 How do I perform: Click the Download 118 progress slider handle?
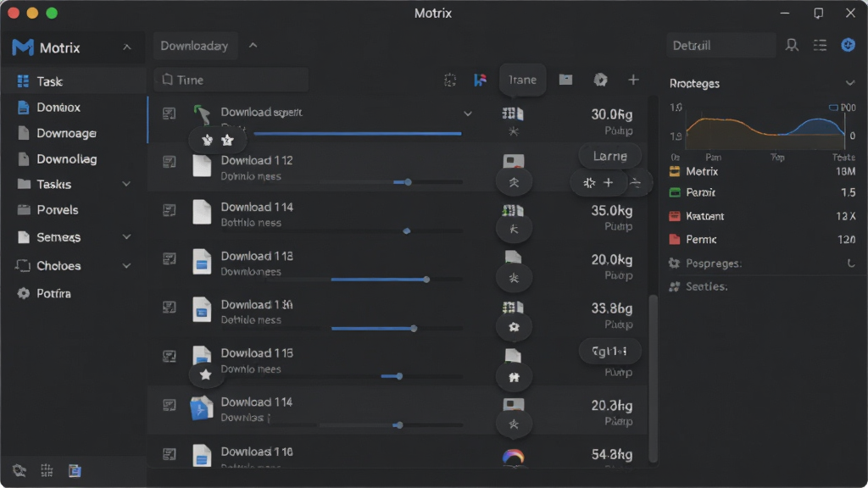(x=426, y=280)
